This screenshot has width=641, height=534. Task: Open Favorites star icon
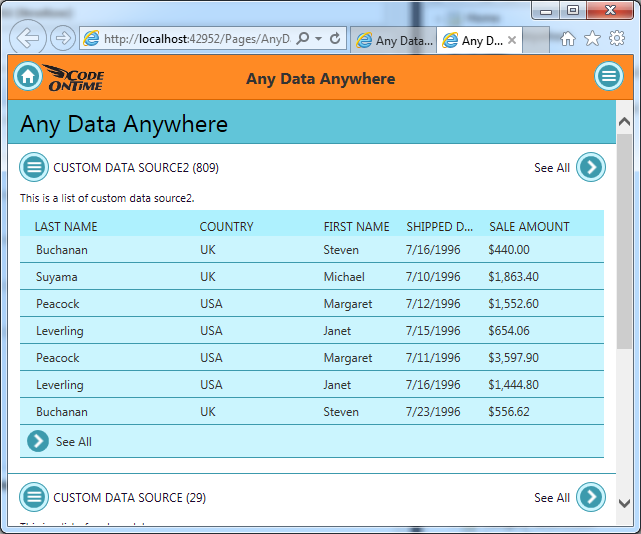pos(592,39)
